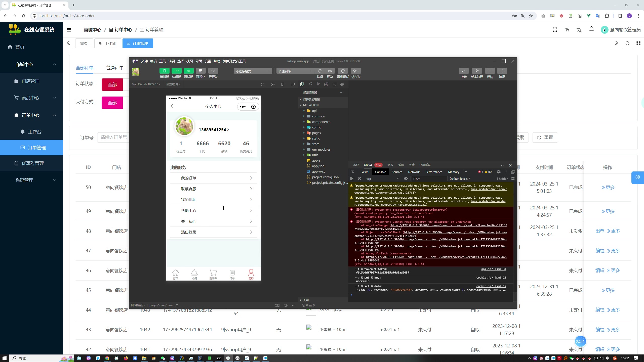Toggle console eye live expression

(406, 179)
